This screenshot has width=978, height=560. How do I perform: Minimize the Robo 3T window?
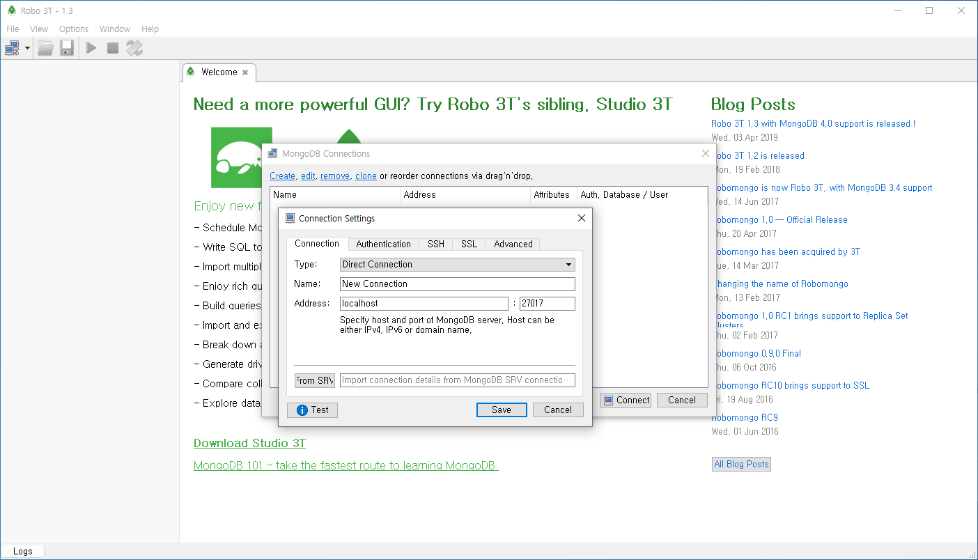[x=897, y=10]
